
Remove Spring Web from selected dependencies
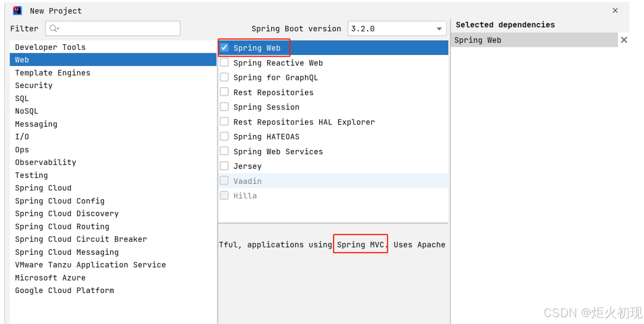[x=624, y=40]
